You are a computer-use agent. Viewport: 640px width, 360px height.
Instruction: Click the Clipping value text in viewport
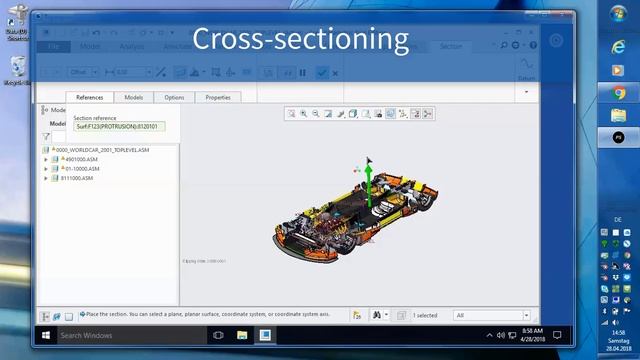(x=204, y=261)
